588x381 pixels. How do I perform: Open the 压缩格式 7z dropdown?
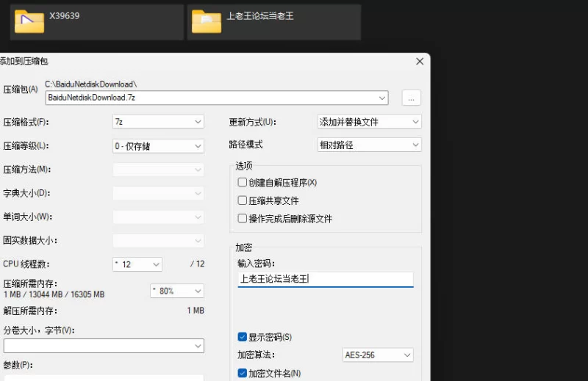tap(158, 122)
